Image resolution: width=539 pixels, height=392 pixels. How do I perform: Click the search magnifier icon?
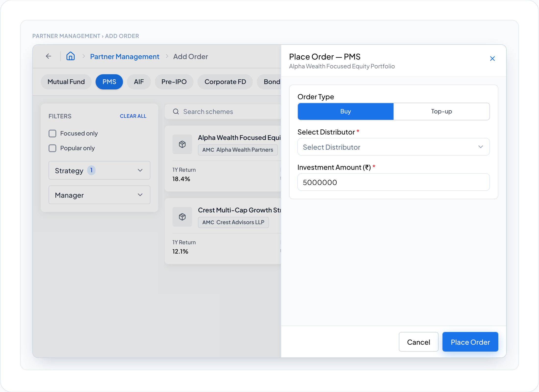point(176,112)
